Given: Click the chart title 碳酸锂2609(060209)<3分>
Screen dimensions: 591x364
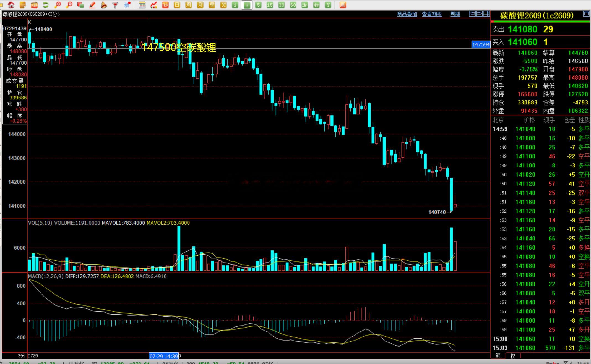Looking at the screenshot, I should (31, 14).
